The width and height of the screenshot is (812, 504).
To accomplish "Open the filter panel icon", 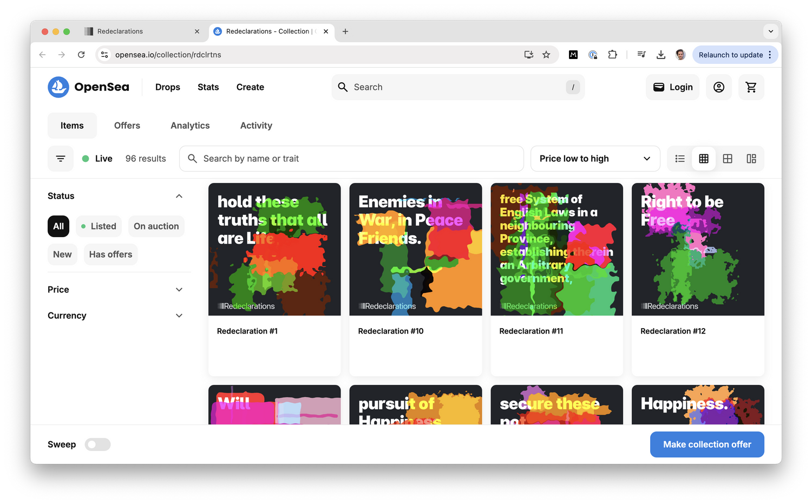I will coord(61,159).
